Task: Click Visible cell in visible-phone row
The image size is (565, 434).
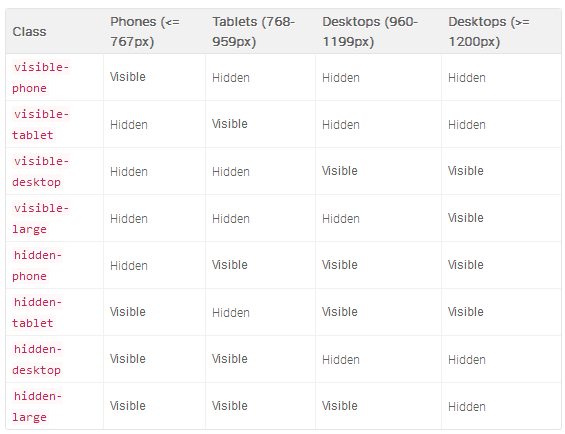Action: 128,77
